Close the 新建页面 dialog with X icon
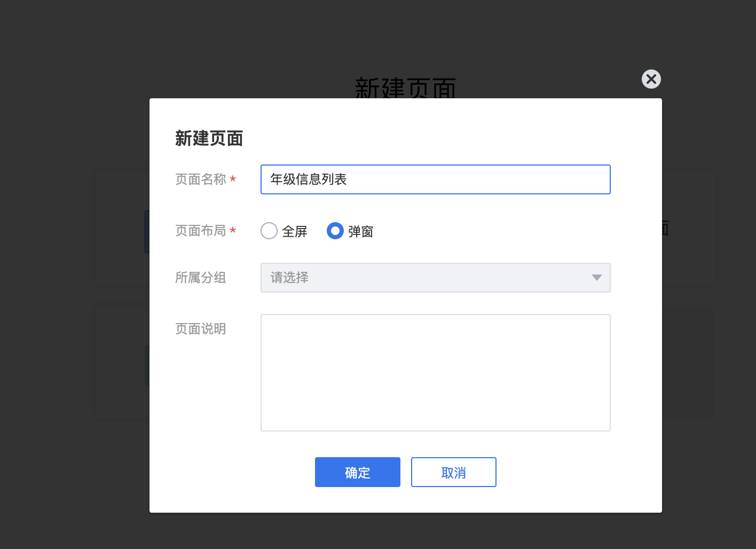The width and height of the screenshot is (756, 549). click(x=651, y=79)
